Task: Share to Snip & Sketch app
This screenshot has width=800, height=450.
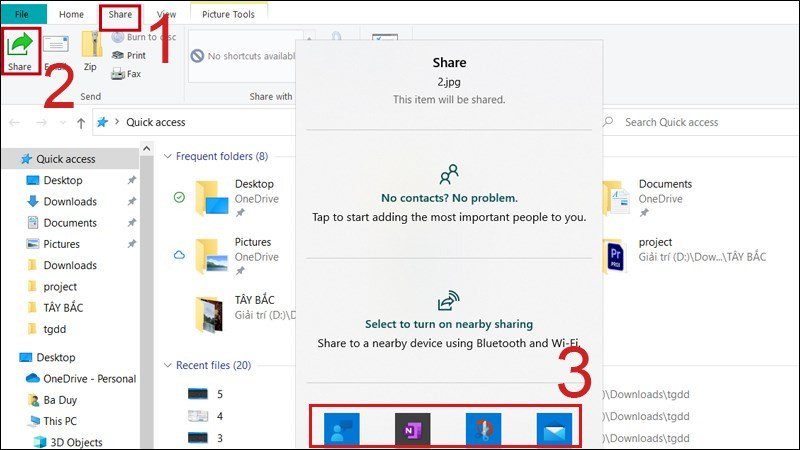Action: pyautogui.click(x=483, y=430)
